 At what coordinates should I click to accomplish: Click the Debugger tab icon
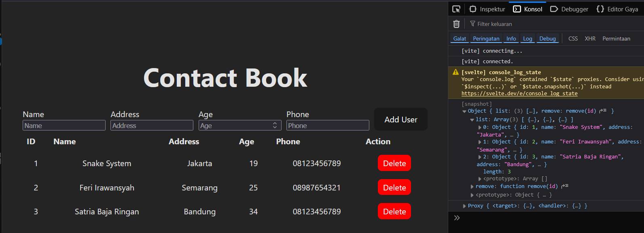pos(554,9)
